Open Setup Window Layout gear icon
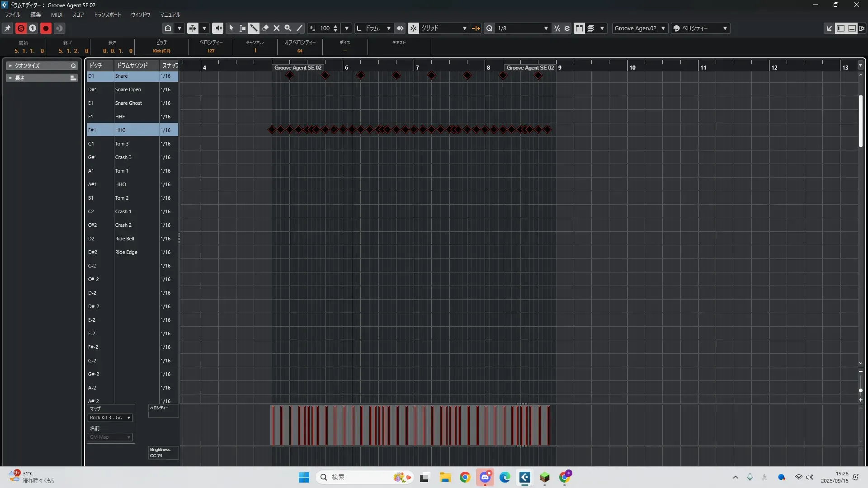This screenshot has height=488, width=868. click(x=862, y=28)
